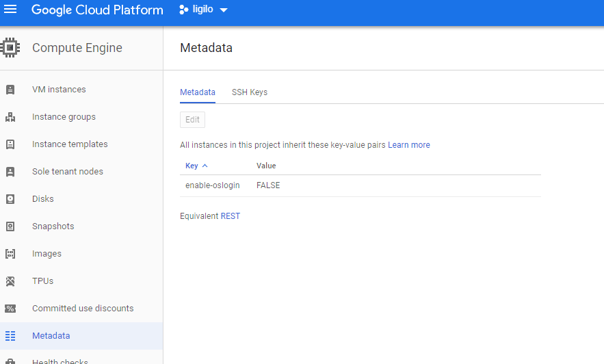Open the Equivalent REST link
This screenshot has width=604, height=364.
pyautogui.click(x=231, y=216)
